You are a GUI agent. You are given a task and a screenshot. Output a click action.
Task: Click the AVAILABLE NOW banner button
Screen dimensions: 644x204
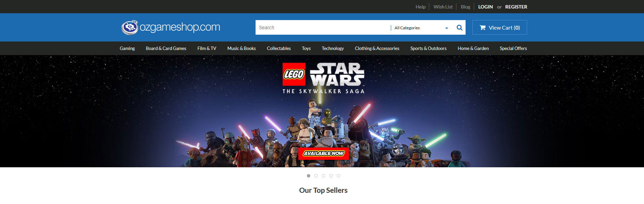click(x=324, y=153)
